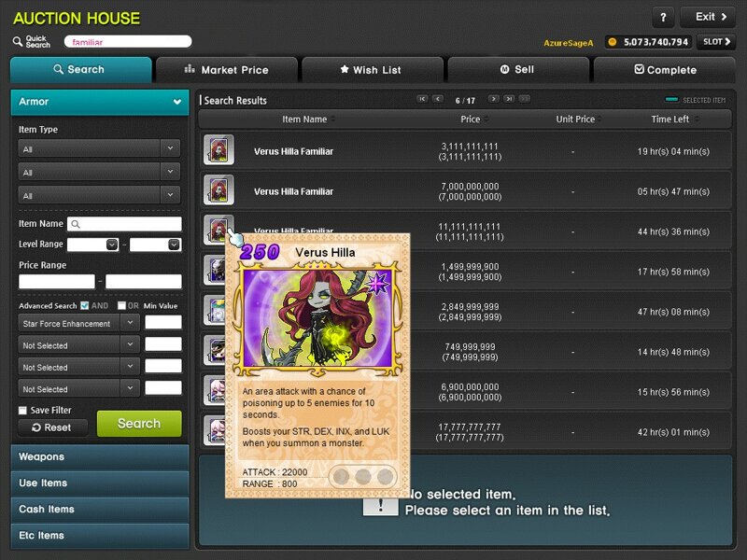Go to next results page

pyautogui.click(x=494, y=99)
